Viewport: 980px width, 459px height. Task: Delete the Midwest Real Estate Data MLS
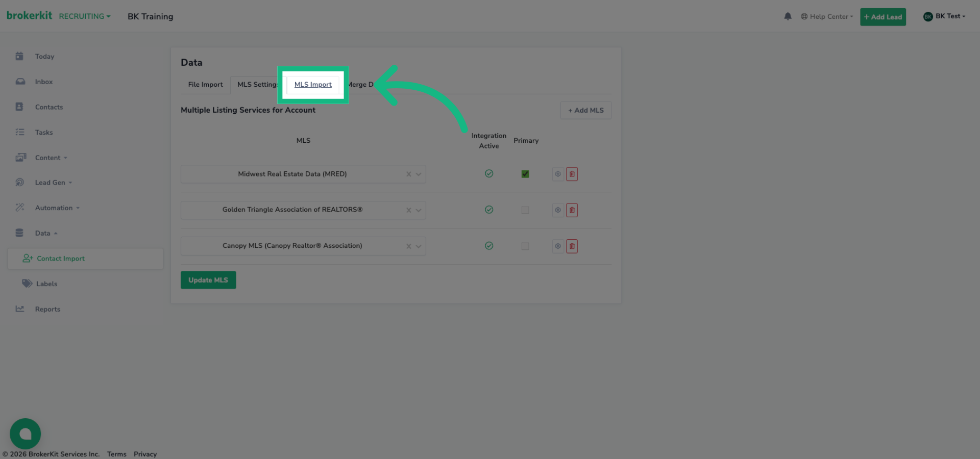click(572, 174)
